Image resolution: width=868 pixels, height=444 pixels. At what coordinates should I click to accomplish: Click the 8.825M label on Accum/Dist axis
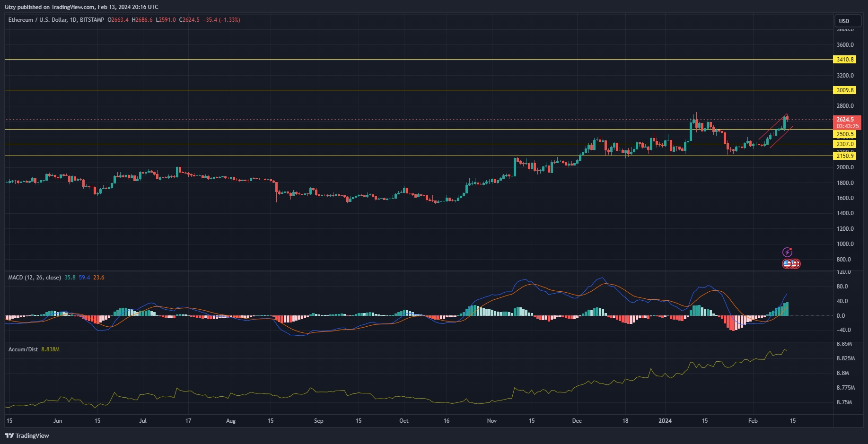[x=845, y=358]
